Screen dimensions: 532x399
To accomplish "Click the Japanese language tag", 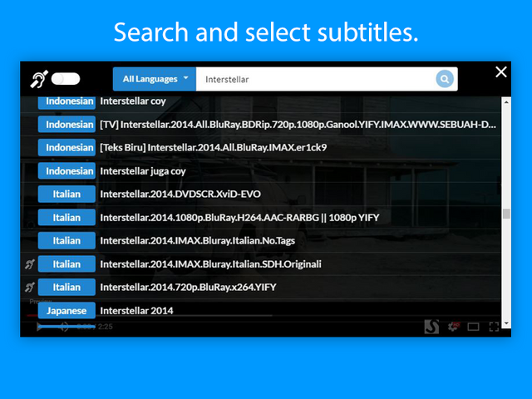I will pos(66,310).
